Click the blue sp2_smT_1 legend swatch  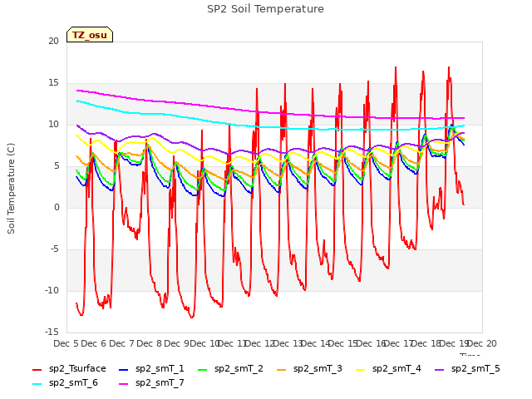point(124,369)
